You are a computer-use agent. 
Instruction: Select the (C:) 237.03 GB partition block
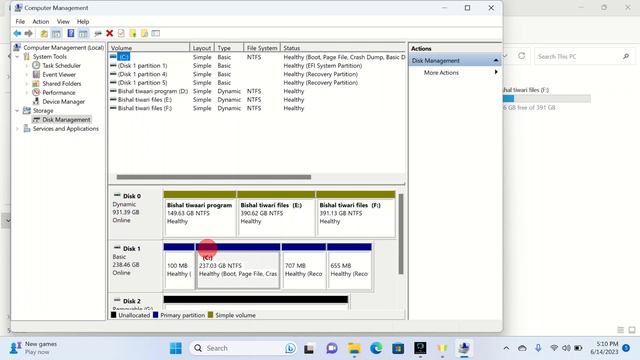tap(238, 266)
